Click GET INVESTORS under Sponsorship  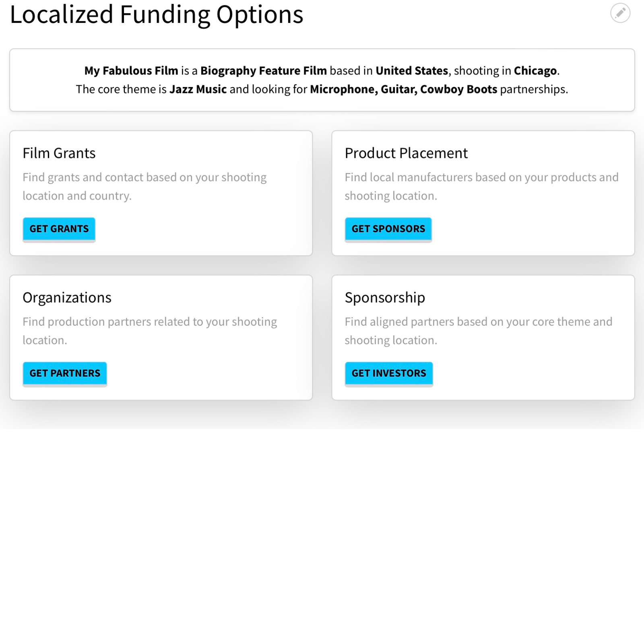[x=389, y=373]
